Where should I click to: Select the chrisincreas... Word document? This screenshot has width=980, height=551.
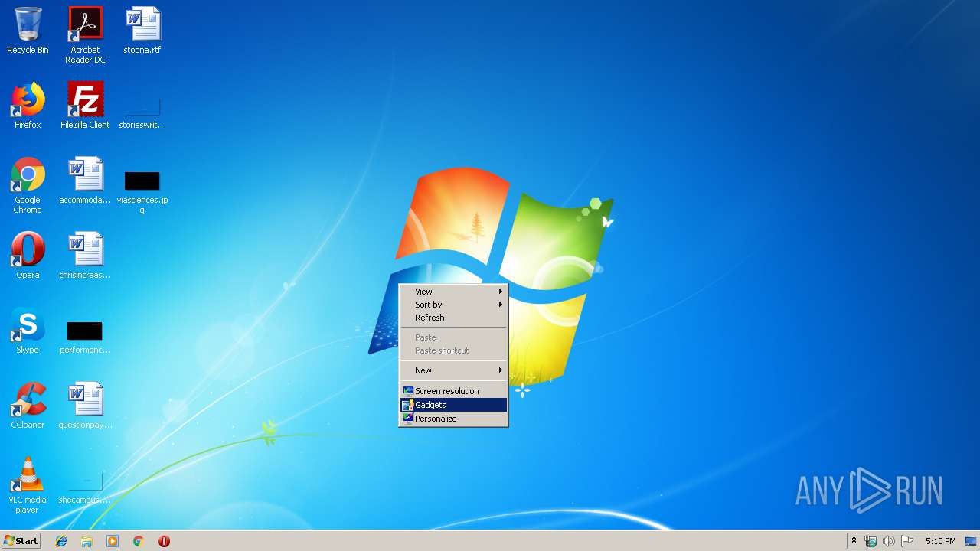[85, 256]
